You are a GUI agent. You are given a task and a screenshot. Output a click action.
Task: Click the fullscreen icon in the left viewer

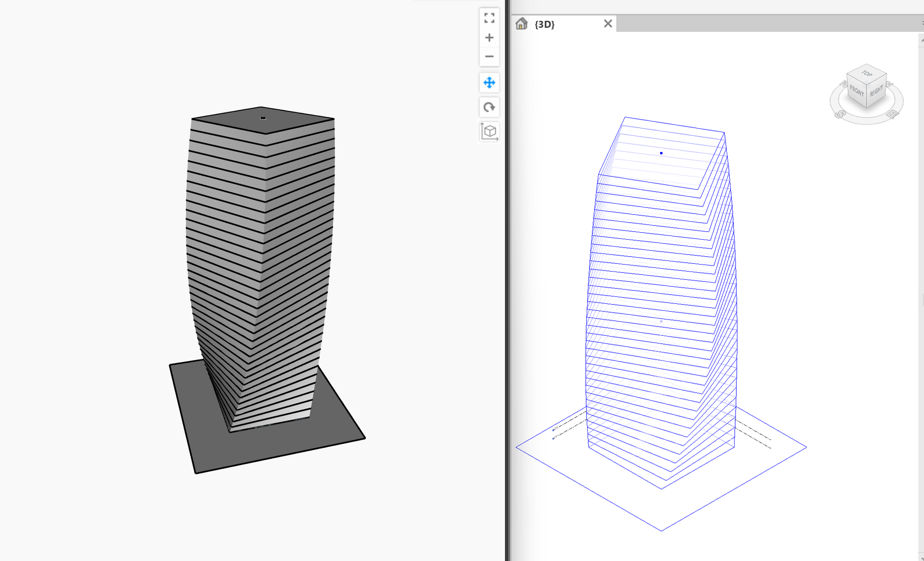coord(489,18)
